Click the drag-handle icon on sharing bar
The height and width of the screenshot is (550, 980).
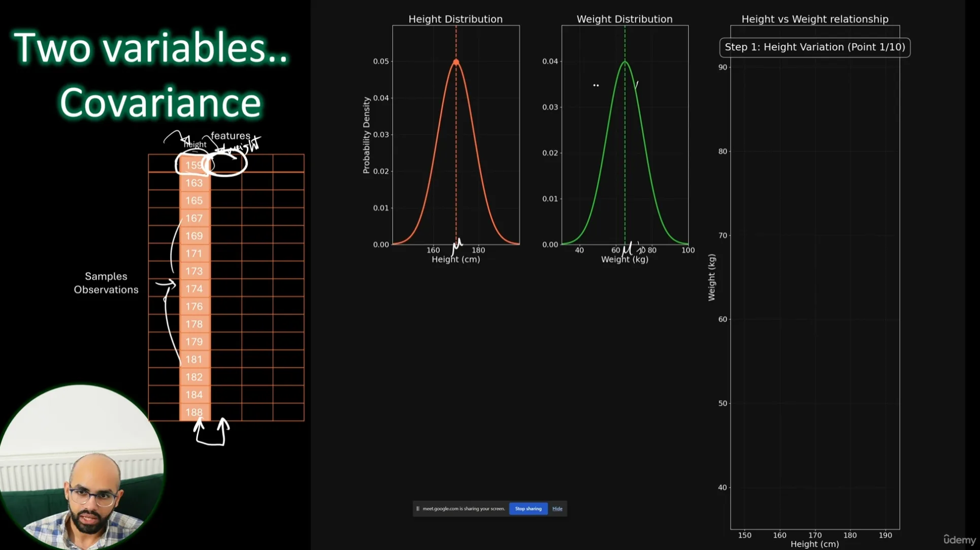[x=418, y=508]
